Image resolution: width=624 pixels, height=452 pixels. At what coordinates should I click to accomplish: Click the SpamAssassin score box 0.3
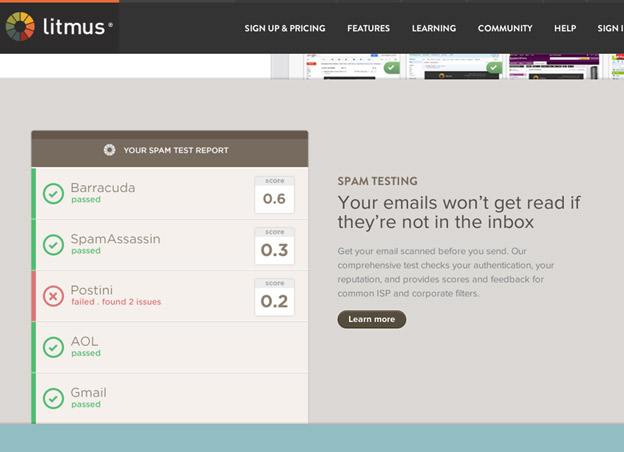coord(275,246)
